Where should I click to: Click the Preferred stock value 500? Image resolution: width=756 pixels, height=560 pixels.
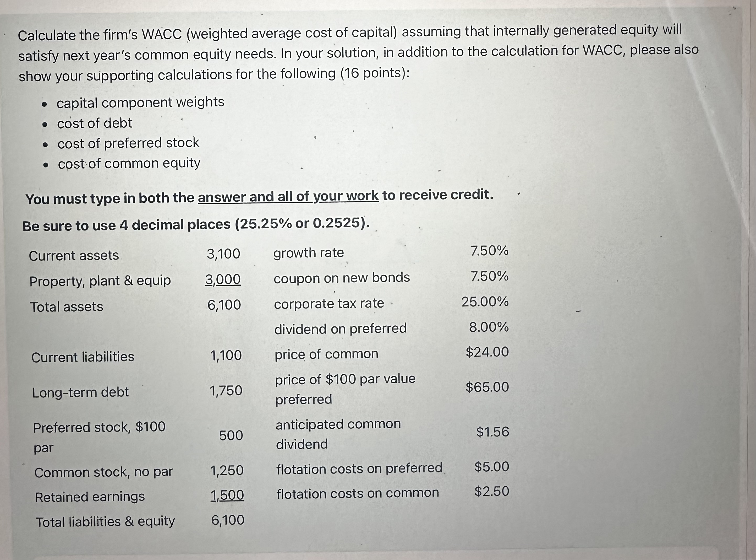click(231, 435)
